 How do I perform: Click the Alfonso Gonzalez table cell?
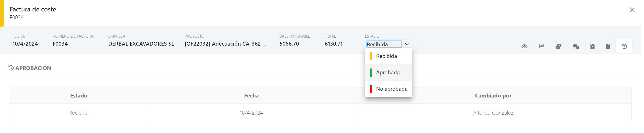[x=493, y=113]
